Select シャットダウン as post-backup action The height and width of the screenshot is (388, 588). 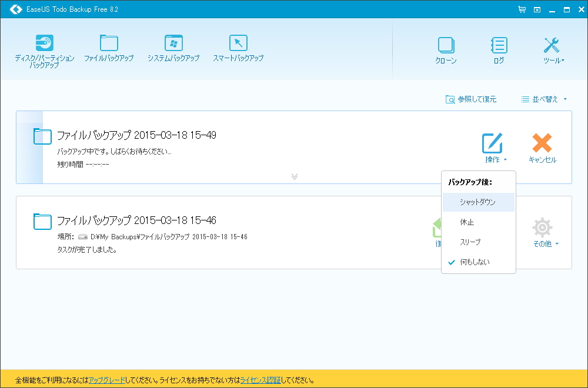[x=478, y=202]
